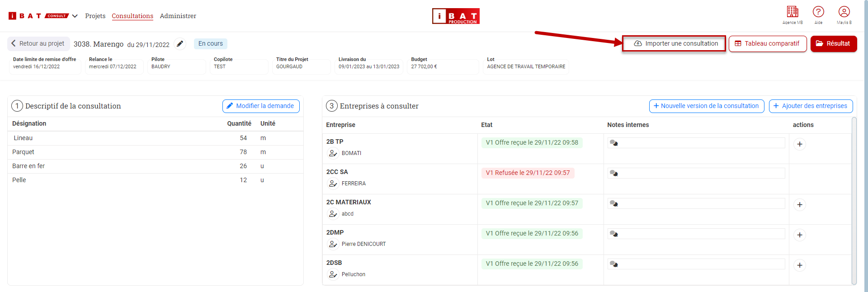868x292 pixels.
Task: Click the IBAT Production logo
Action: (456, 16)
